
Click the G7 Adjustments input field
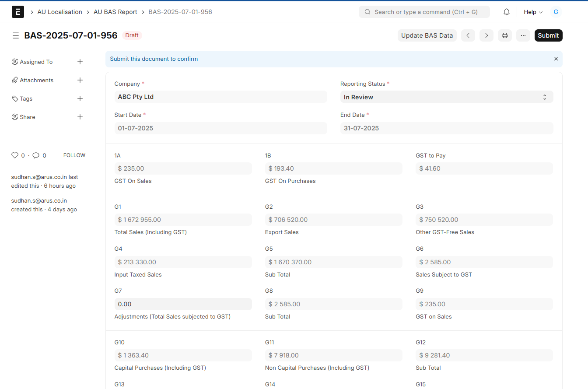click(183, 304)
